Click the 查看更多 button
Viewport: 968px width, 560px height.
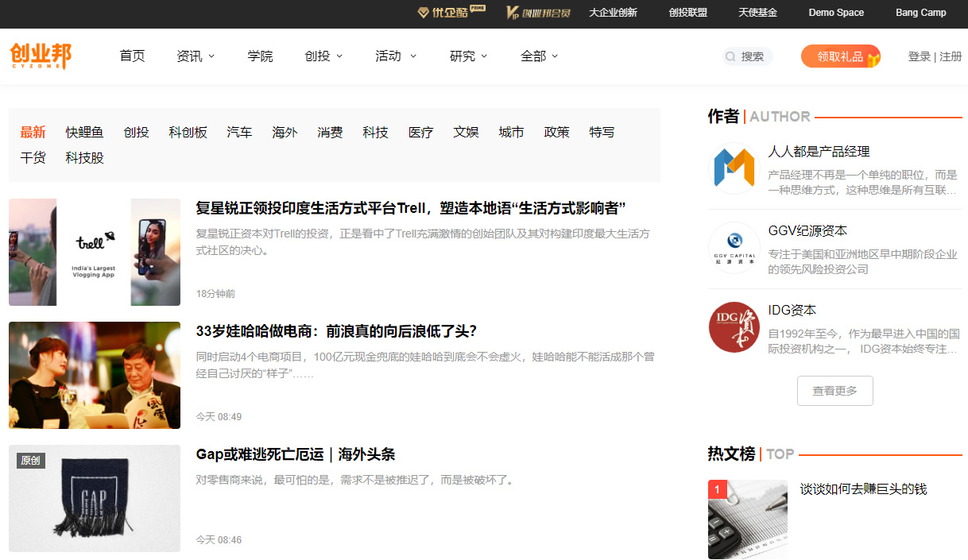[x=834, y=390]
